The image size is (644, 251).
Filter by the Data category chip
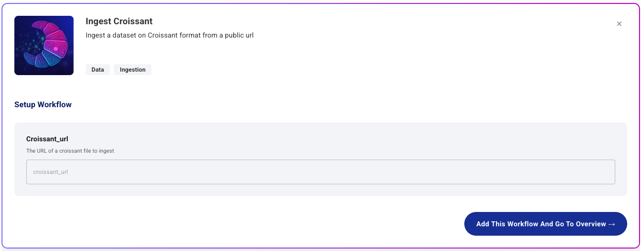(x=98, y=70)
